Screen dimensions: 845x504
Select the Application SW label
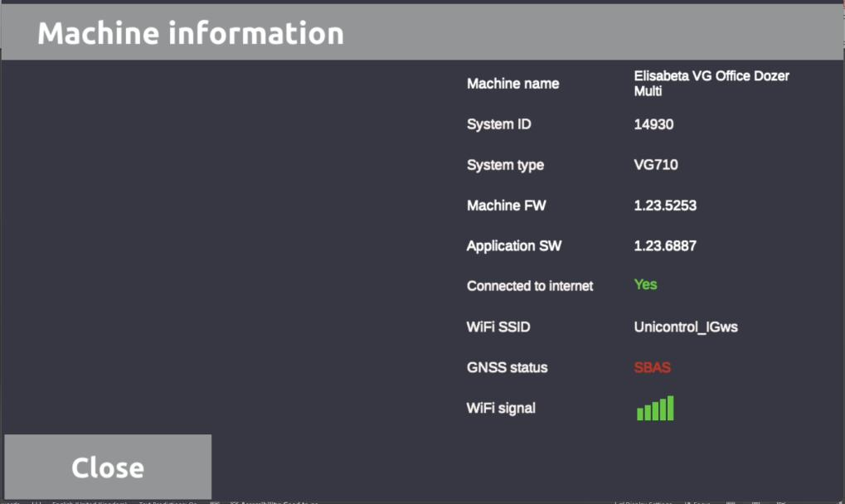coord(514,246)
